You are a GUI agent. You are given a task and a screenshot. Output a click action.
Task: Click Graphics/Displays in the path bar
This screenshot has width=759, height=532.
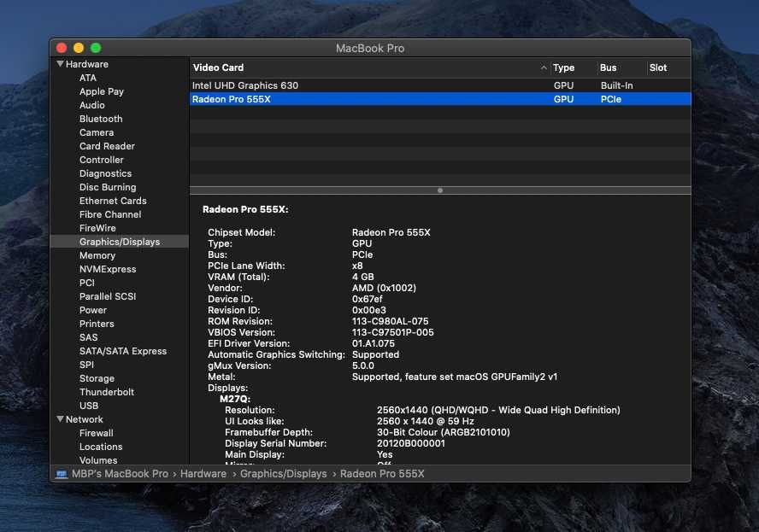point(283,474)
